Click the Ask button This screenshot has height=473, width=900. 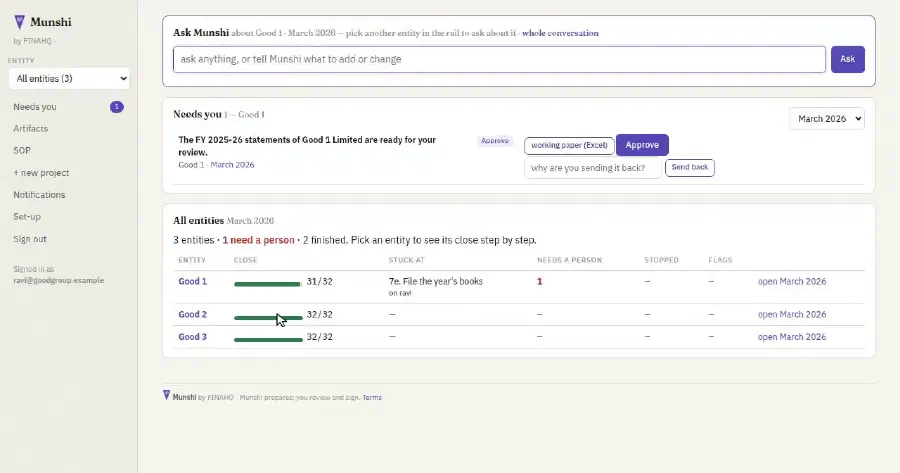[x=847, y=59]
